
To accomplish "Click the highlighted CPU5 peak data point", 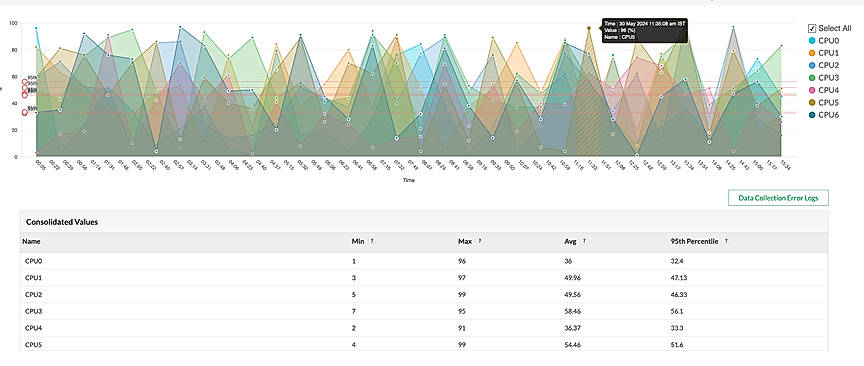I will point(588,28).
